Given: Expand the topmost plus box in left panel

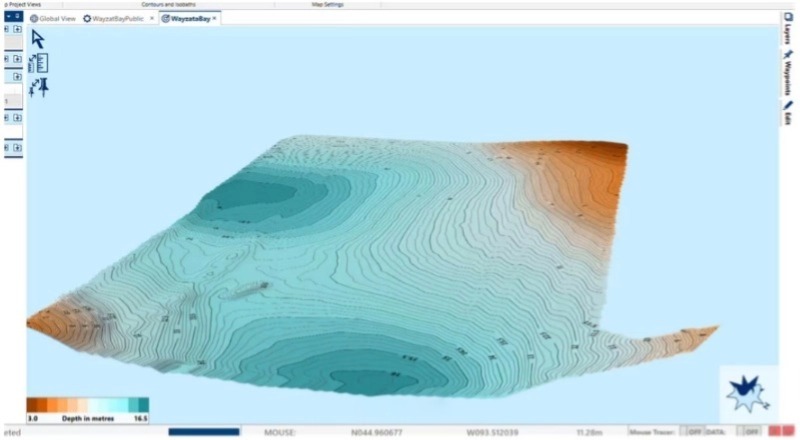Looking at the screenshot, I should (x=17, y=29).
